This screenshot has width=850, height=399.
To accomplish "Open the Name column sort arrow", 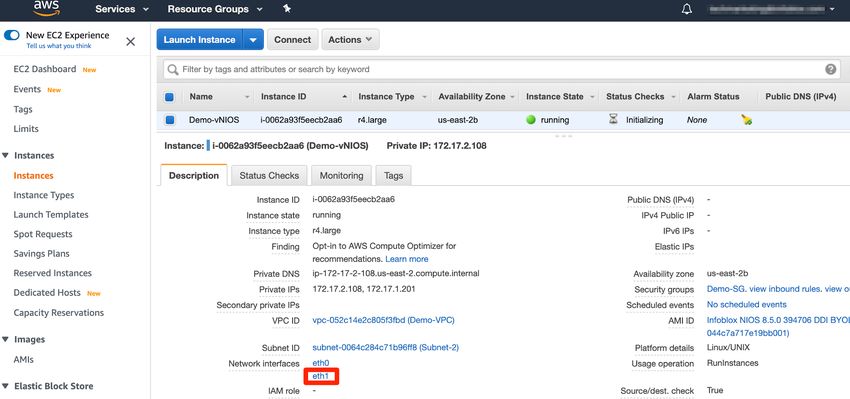I will [x=247, y=97].
